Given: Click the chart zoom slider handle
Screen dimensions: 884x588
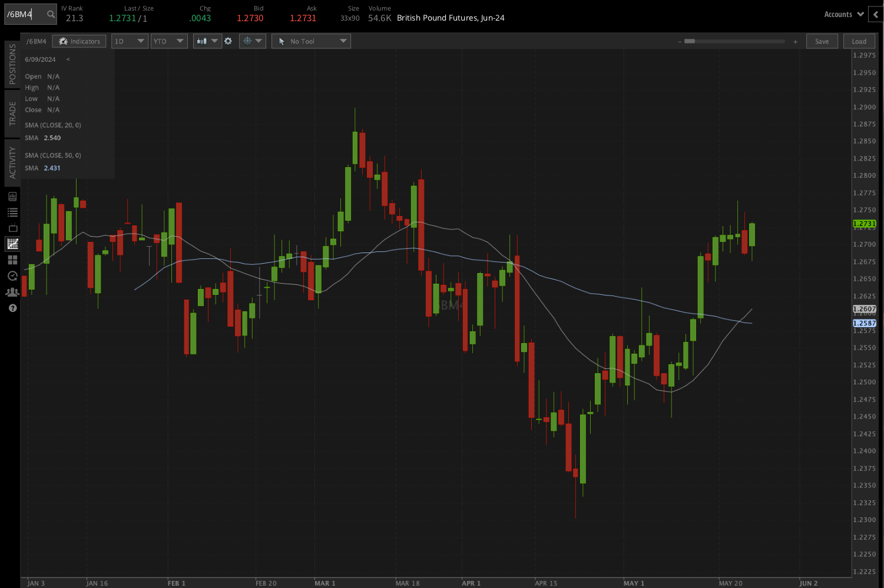Looking at the screenshot, I should point(690,41).
